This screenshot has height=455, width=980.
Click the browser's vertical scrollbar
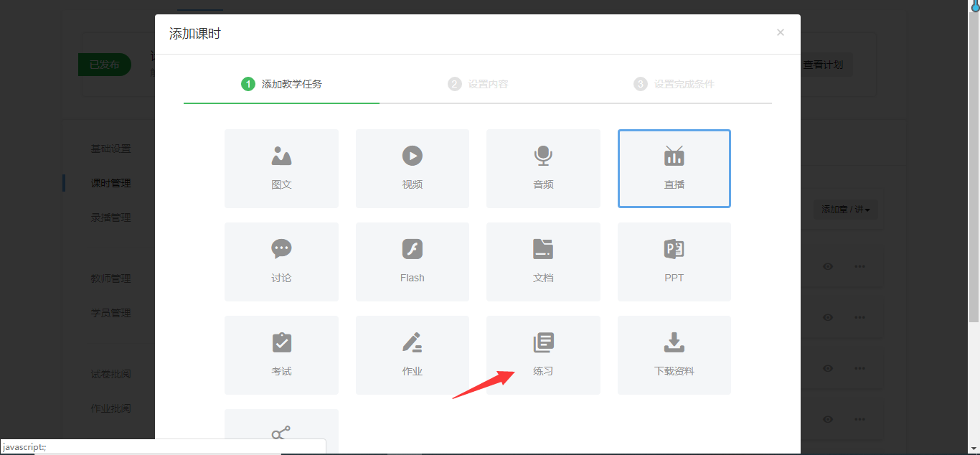pyautogui.click(x=974, y=215)
